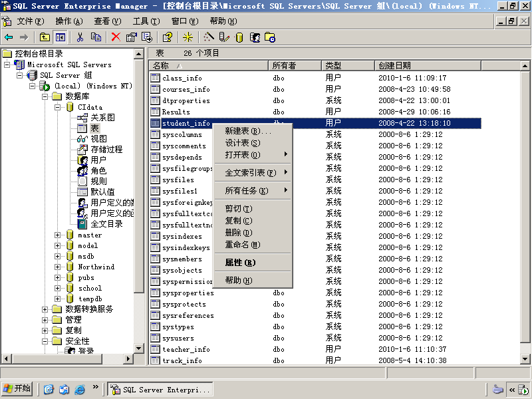Select the 全文目录 tree item

[x=106, y=224]
